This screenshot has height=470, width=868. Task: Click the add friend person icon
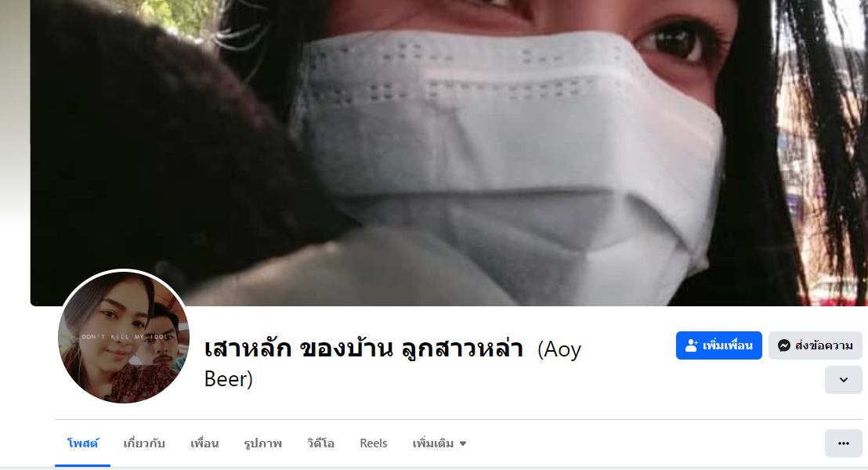tap(692, 345)
